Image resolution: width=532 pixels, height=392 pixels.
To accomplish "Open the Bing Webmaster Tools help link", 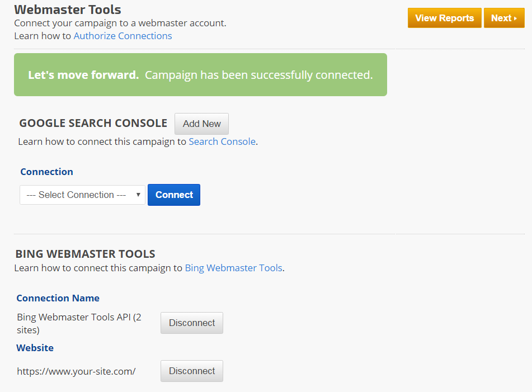I will point(233,268).
